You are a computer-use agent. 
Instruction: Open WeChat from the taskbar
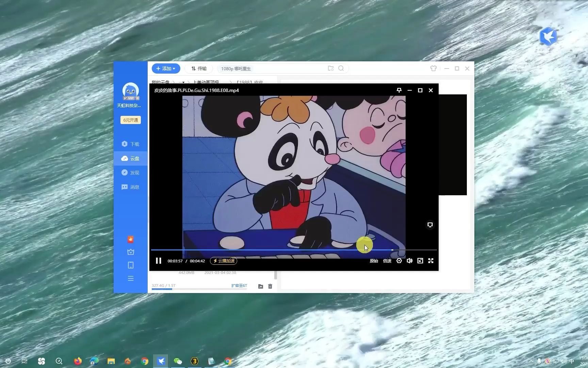point(178,361)
